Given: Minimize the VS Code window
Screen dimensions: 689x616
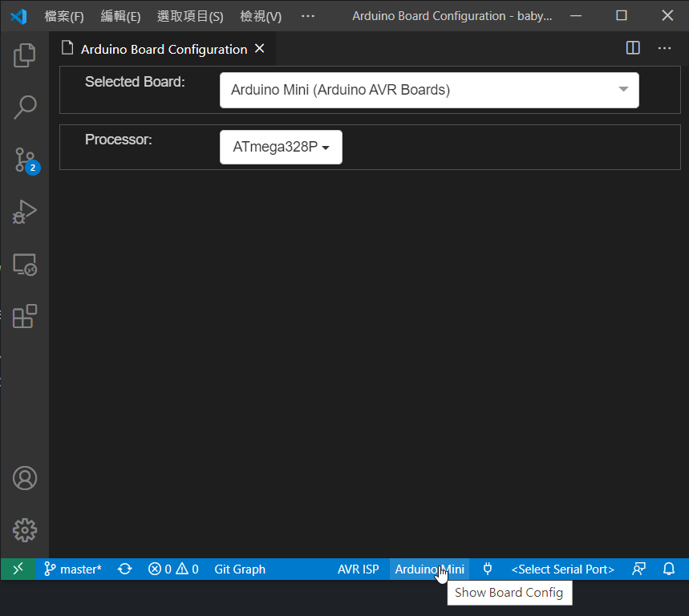Looking at the screenshot, I should click(576, 16).
